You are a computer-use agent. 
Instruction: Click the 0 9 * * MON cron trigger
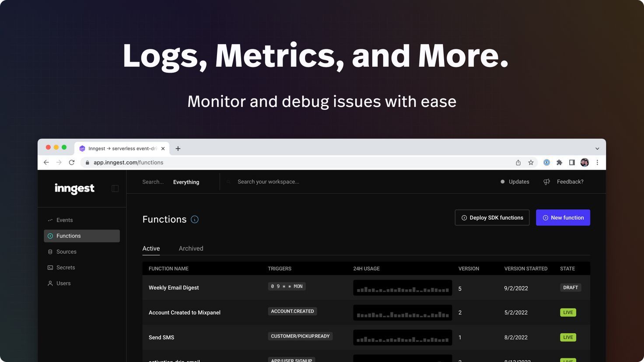tap(287, 286)
